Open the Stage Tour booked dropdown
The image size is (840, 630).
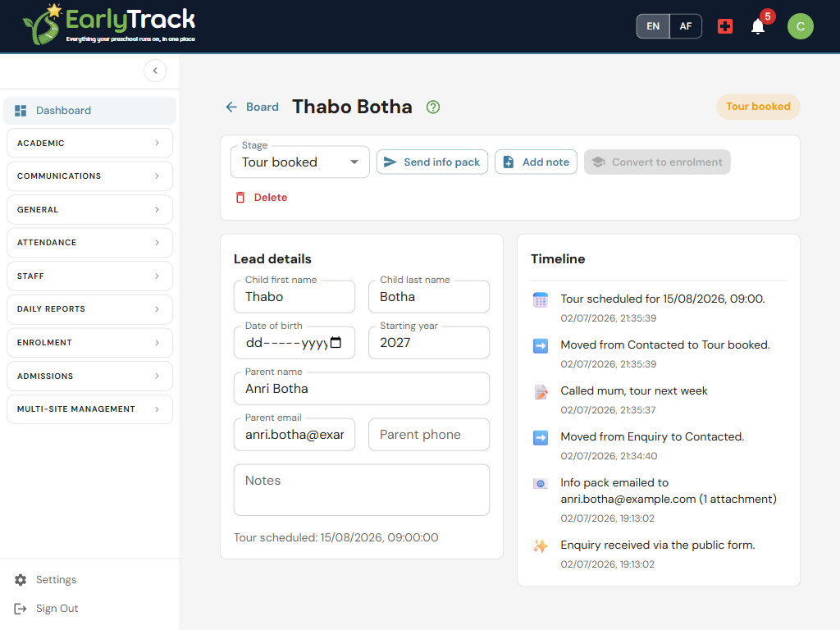coord(300,162)
